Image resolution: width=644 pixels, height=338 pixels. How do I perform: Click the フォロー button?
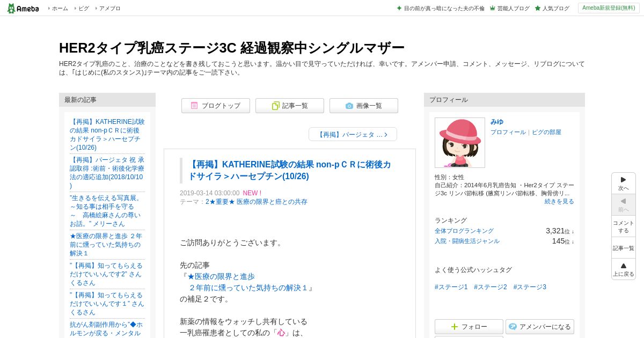coord(469,327)
